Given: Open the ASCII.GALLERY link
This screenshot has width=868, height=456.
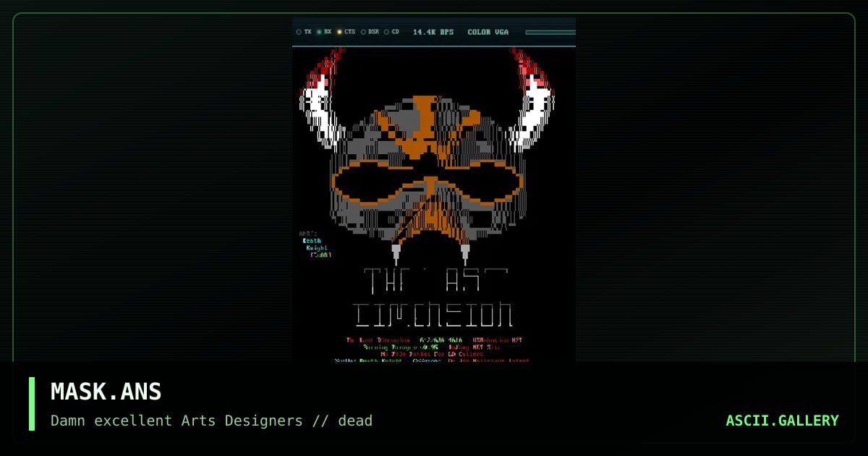Looking at the screenshot, I should pyautogui.click(x=783, y=421).
